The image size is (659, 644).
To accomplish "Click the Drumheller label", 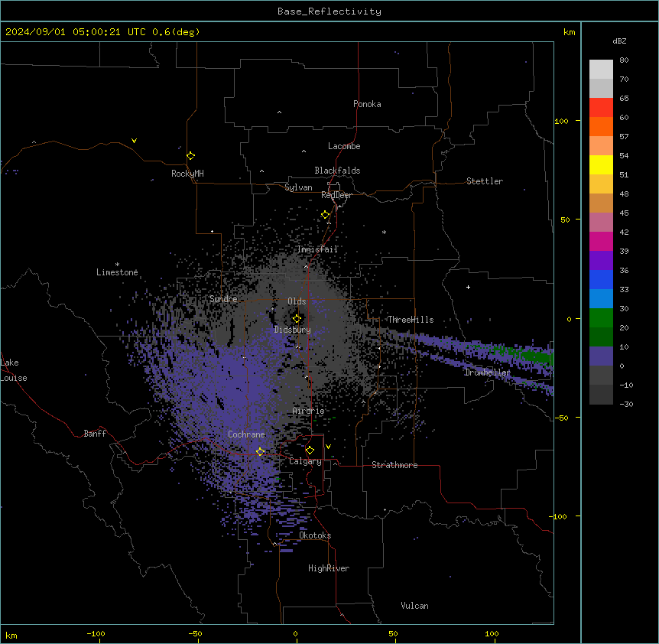I will click(488, 372).
